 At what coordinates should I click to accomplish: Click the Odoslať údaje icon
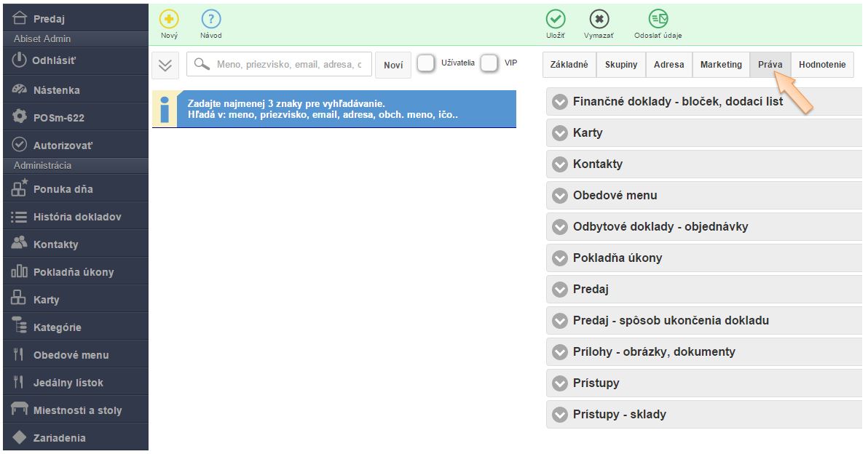tap(658, 20)
